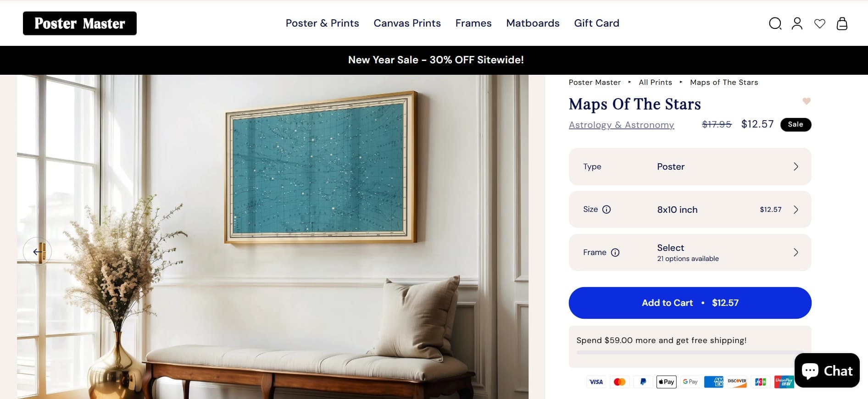Viewport: 868px width, 399px height.
Task: Go to Frames menu item
Action: click(473, 23)
